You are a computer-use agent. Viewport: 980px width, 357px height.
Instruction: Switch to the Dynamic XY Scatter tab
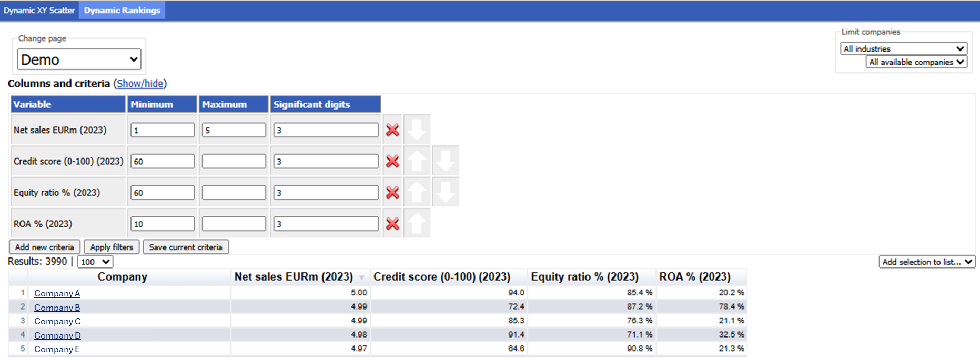[x=39, y=10]
